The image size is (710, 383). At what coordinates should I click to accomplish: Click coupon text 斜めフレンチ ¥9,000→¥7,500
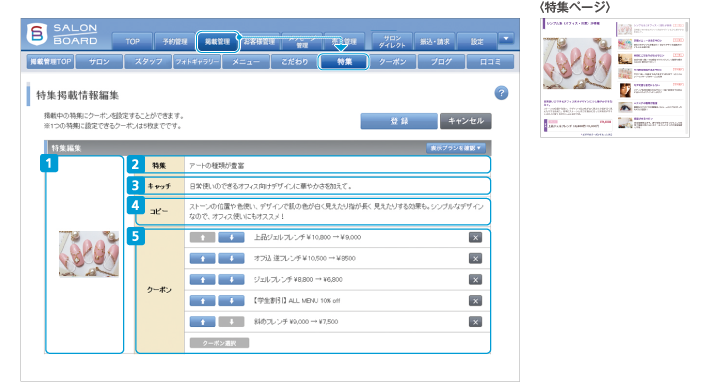(296, 322)
